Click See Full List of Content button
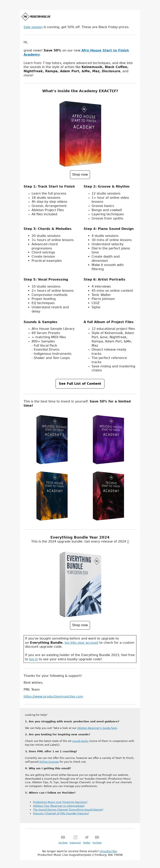The width and height of the screenshot is (160, 868). tap(80, 384)
